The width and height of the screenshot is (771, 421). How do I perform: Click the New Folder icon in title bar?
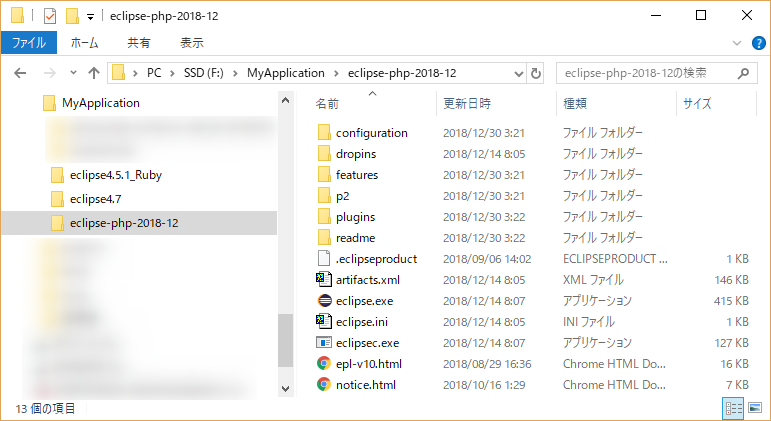click(x=72, y=16)
